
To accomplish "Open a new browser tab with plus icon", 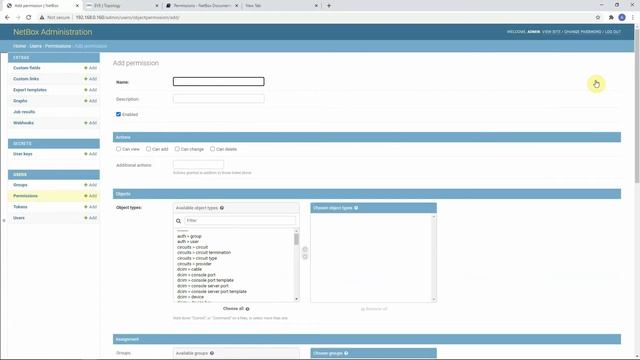I will [x=329, y=6].
